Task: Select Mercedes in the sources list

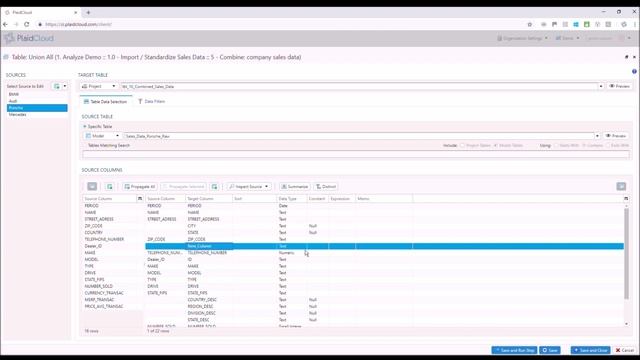Action: click(37, 115)
